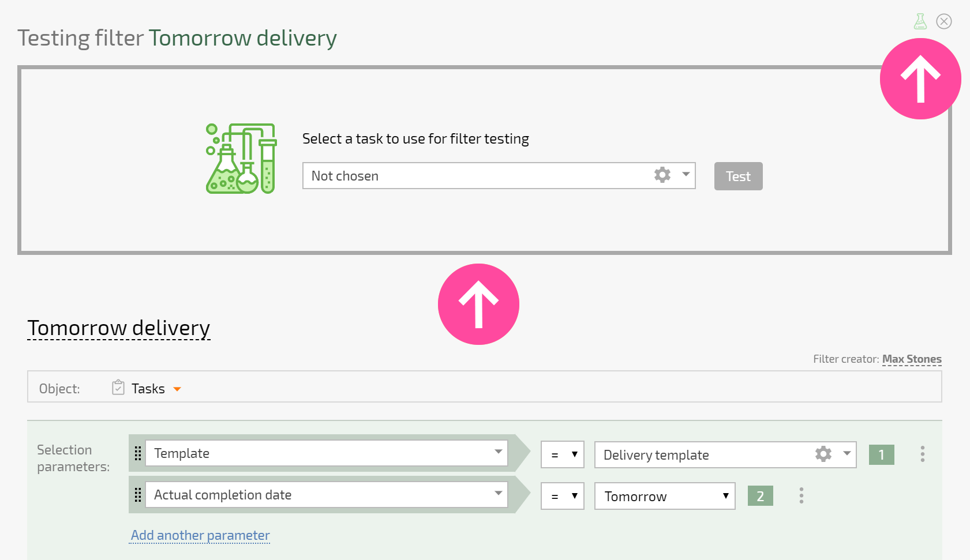The image size is (970, 560).
Task: Click the gear icon in Delivery template field
Action: [823, 454]
